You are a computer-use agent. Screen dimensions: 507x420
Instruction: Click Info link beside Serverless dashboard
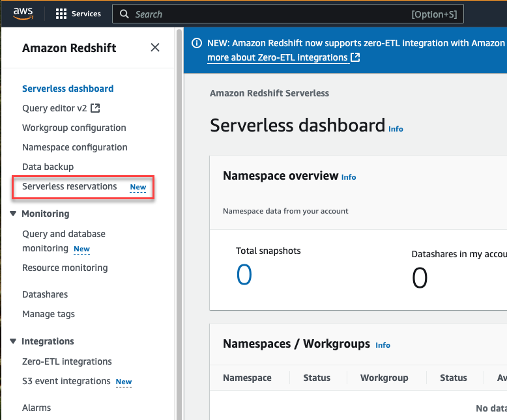(x=396, y=129)
